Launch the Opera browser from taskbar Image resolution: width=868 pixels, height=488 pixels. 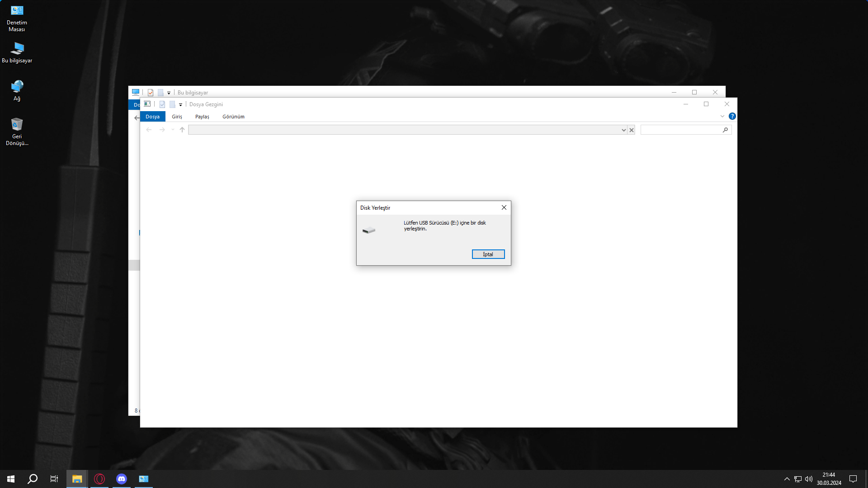(99, 479)
